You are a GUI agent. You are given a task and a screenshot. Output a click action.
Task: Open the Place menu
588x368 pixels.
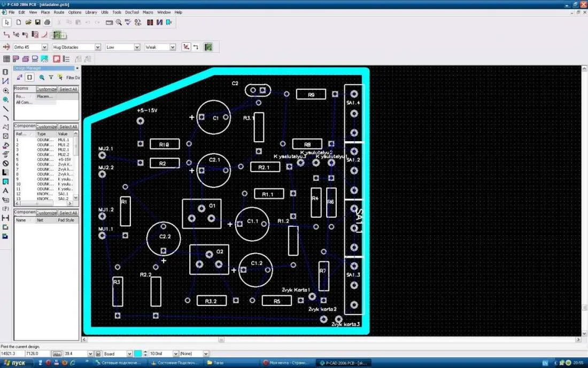(x=45, y=12)
